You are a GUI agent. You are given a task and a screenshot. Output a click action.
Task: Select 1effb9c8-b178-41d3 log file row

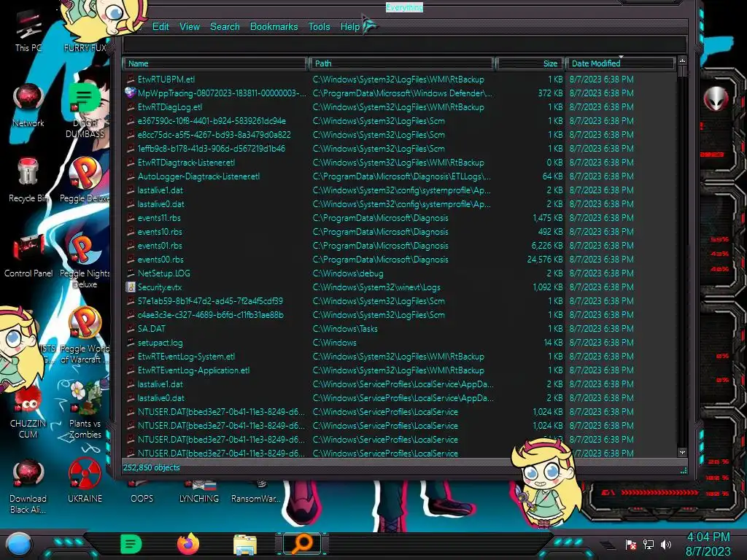pos(399,149)
